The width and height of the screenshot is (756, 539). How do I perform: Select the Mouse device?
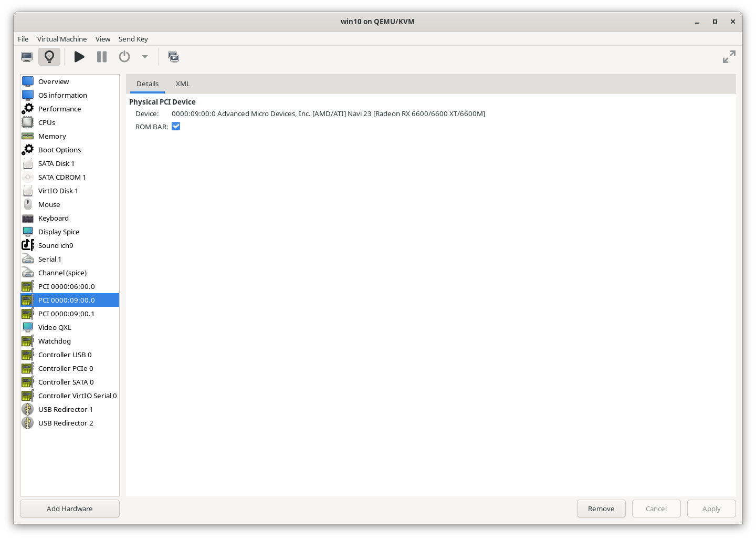(x=70, y=204)
